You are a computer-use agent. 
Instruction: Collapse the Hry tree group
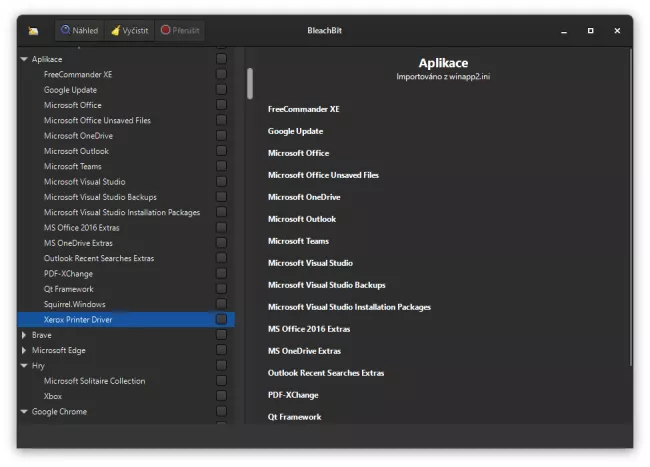24,366
